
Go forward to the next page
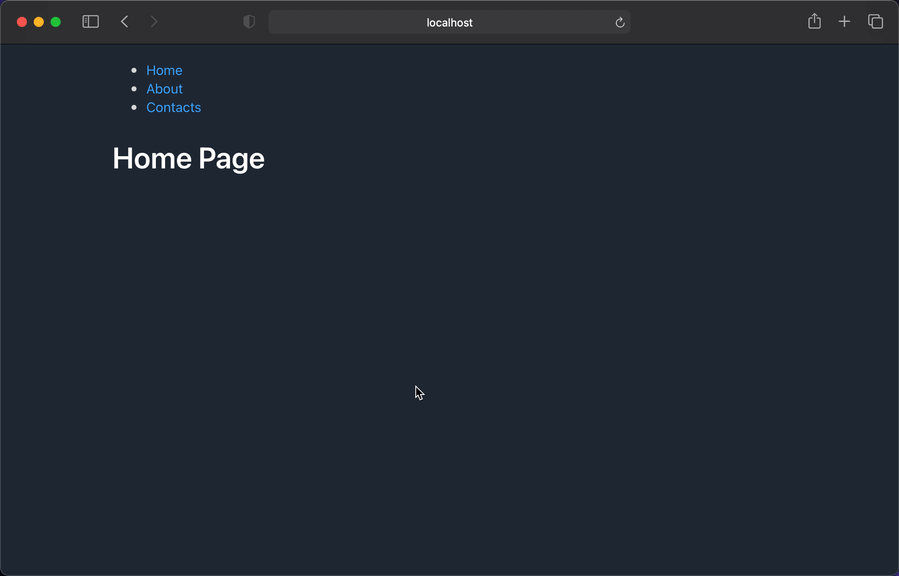click(154, 22)
